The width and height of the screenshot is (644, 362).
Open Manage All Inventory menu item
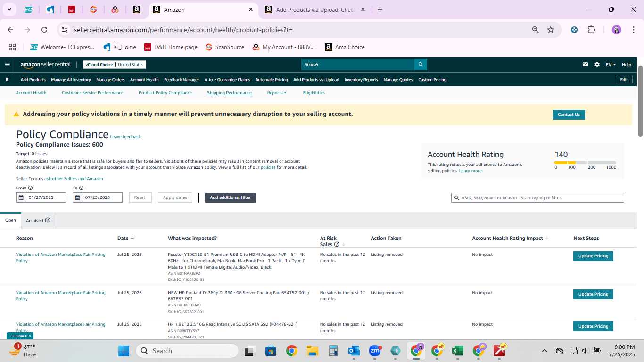[x=71, y=80]
